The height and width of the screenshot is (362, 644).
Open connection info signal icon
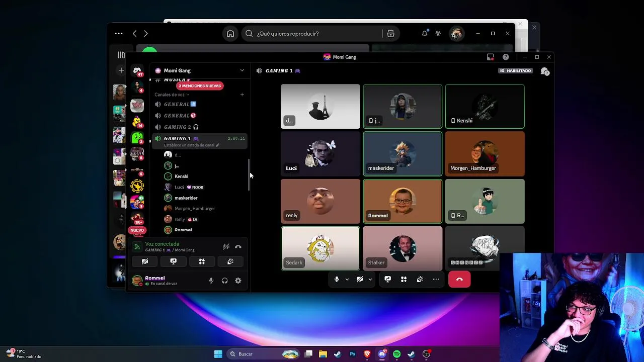(x=137, y=247)
